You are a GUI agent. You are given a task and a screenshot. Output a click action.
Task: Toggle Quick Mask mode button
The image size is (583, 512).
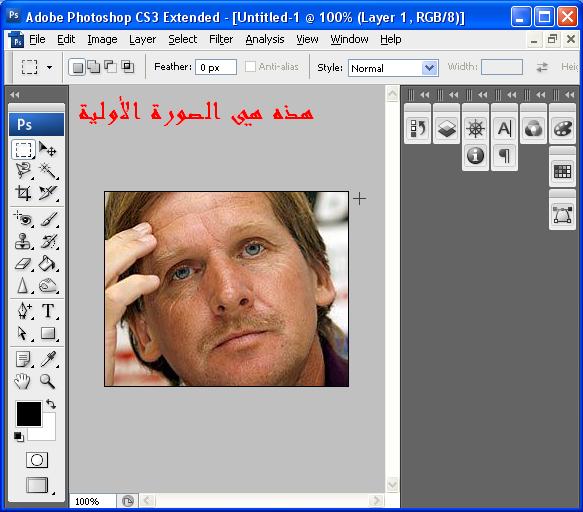(x=37, y=460)
